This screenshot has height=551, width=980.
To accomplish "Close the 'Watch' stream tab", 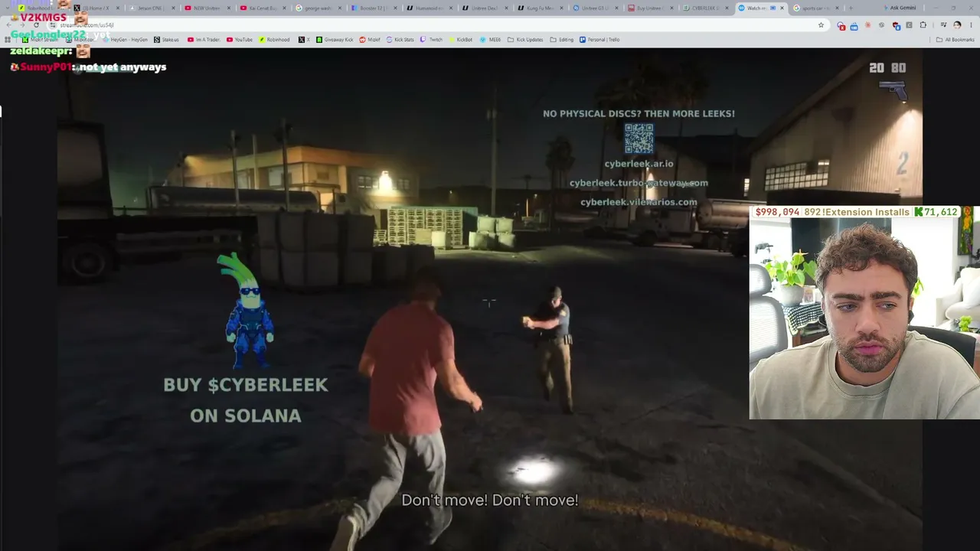I will pos(782,8).
